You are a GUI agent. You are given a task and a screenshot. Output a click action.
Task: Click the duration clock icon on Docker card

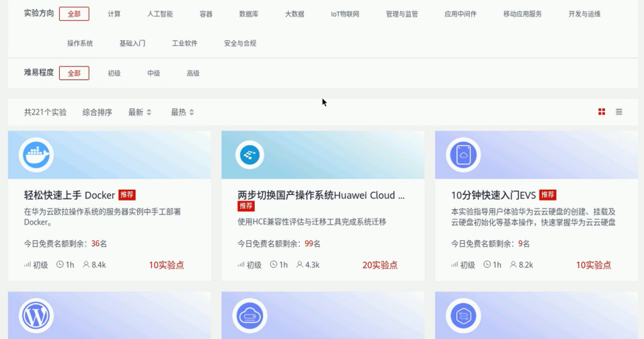[60, 264]
